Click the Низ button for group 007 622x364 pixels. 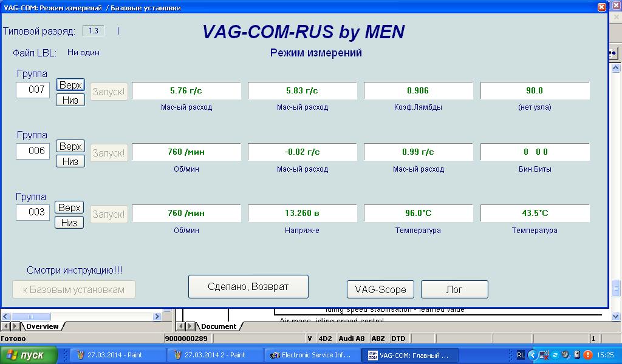coord(70,100)
